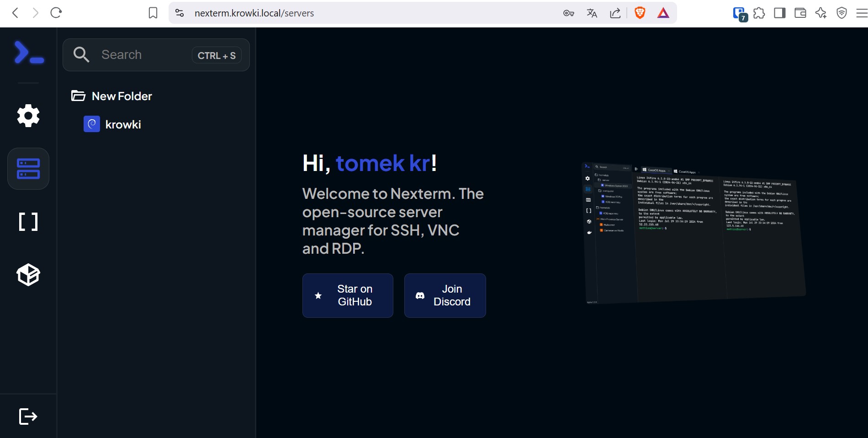Click the translate page icon

592,13
